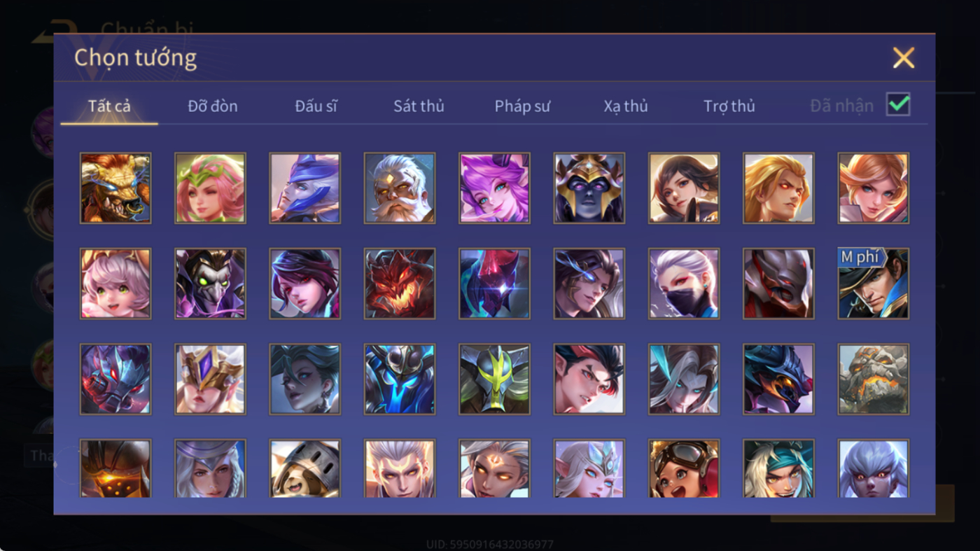Pick the masked white-haired ninja hero
This screenshot has height=551, width=980.
pos(684,284)
